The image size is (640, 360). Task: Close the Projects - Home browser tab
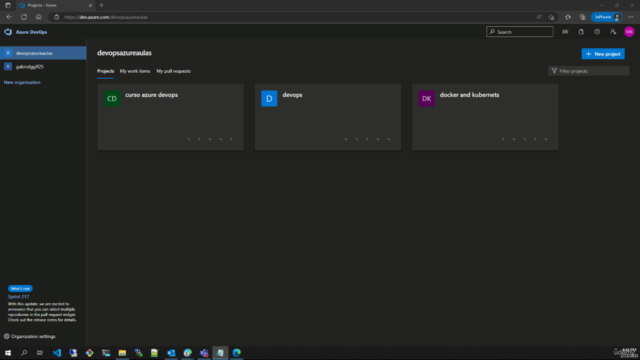tap(90, 5)
